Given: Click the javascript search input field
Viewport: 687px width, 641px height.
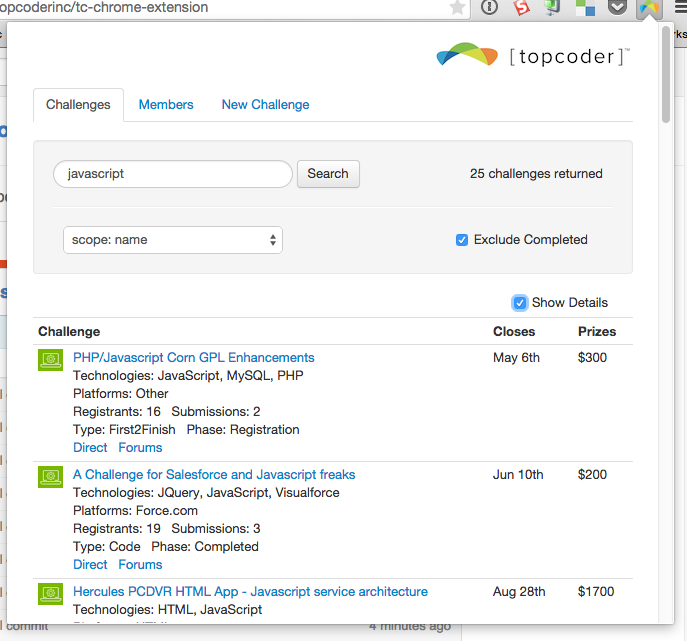Looking at the screenshot, I should (x=173, y=174).
